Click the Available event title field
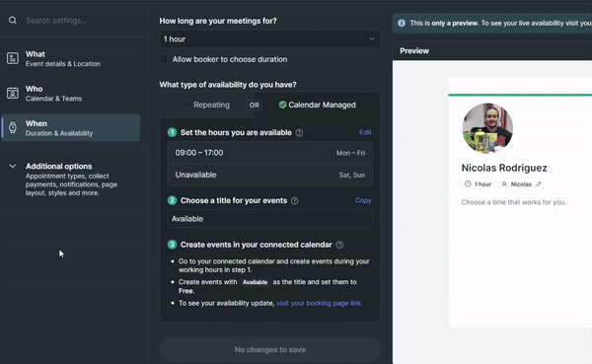 tap(270, 219)
